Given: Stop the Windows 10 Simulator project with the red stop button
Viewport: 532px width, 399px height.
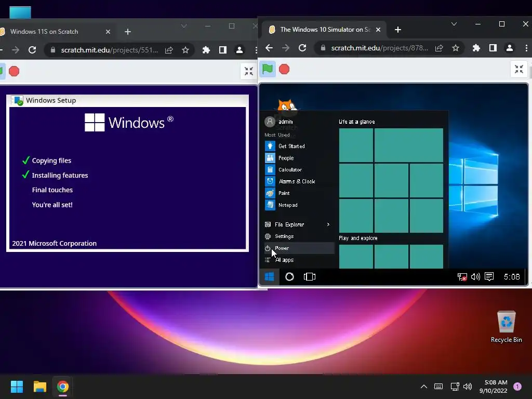Looking at the screenshot, I should pos(284,69).
